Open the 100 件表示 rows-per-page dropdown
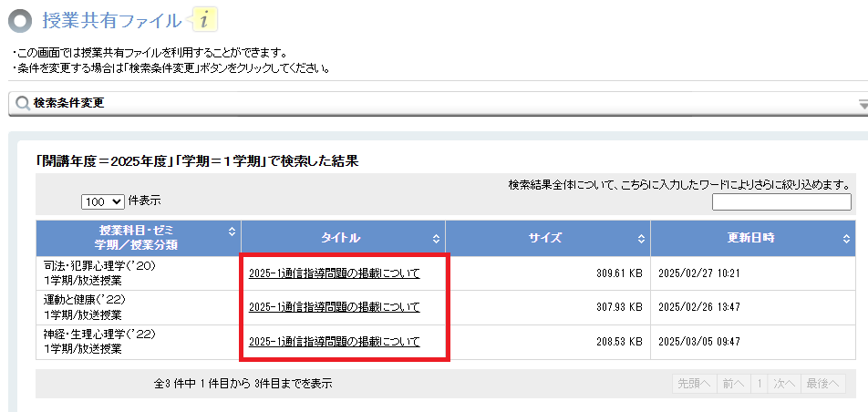The width and height of the screenshot is (868, 412). [x=103, y=202]
